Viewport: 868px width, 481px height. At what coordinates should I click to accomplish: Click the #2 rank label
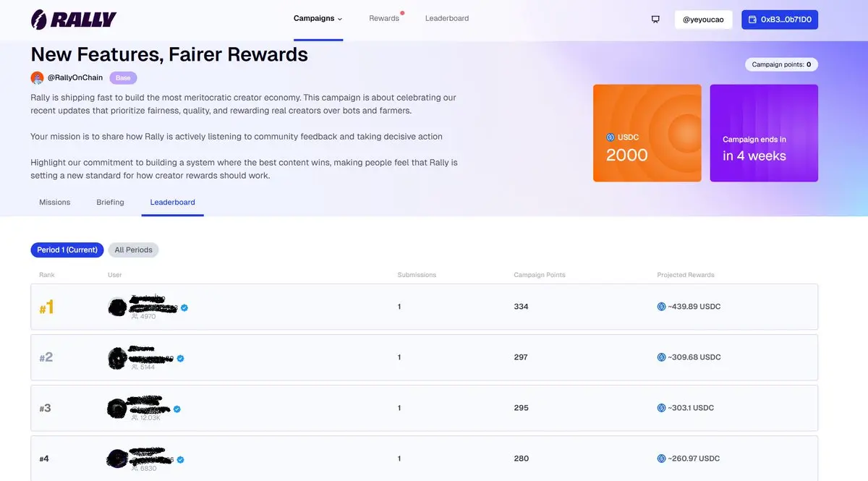point(46,357)
